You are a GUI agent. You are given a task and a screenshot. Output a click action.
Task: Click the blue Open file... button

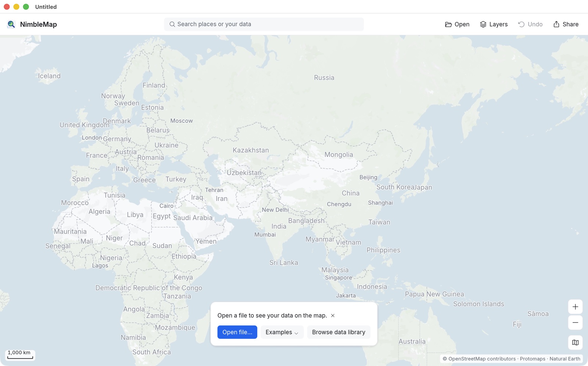pyautogui.click(x=237, y=332)
